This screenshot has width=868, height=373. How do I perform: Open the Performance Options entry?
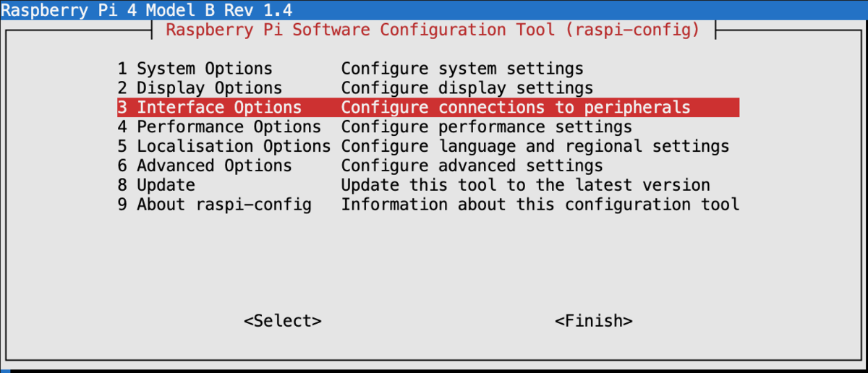[219, 127]
